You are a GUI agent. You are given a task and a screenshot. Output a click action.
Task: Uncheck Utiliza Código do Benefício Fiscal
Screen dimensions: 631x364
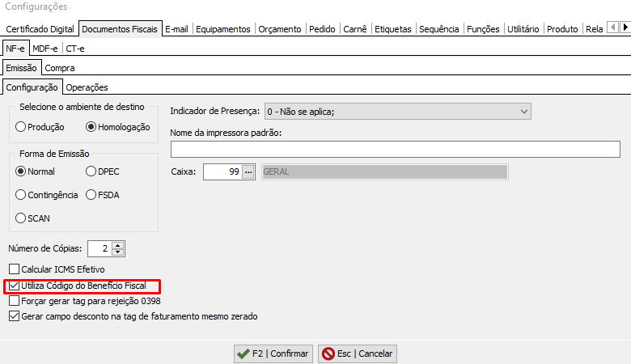tap(14, 286)
